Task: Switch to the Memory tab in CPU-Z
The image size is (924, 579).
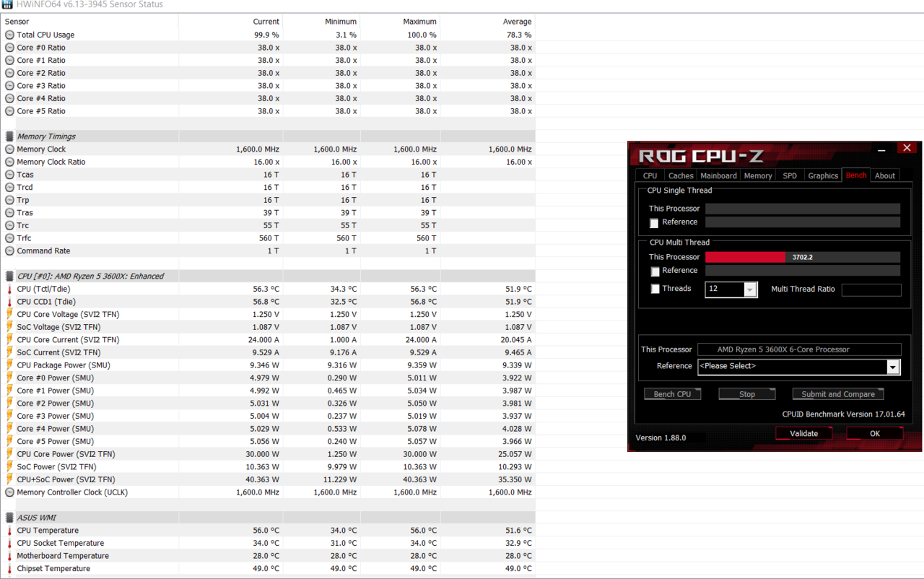Action: [758, 175]
